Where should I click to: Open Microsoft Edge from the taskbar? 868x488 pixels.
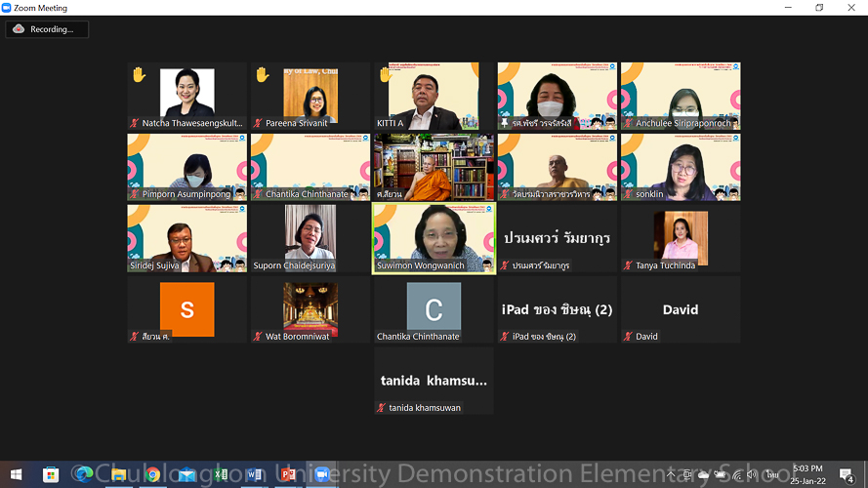83,475
